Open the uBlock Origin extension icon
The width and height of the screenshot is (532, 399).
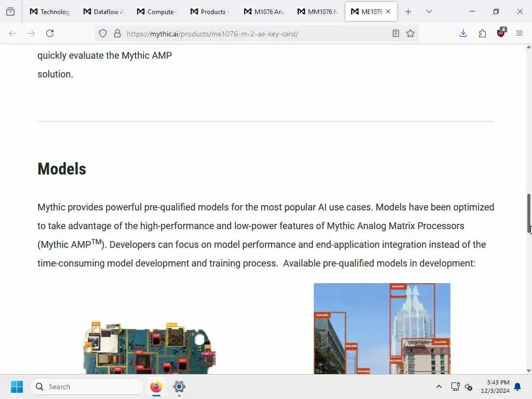click(501, 33)
